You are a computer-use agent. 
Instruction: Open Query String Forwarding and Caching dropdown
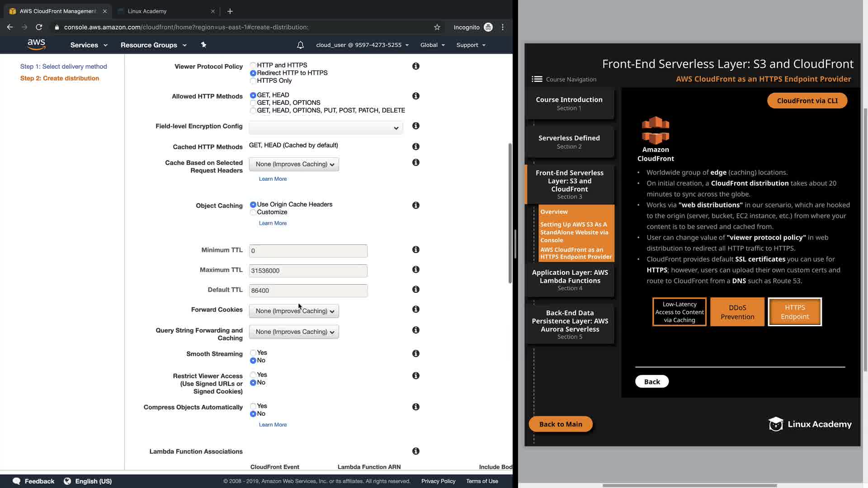pyautogui.click(x=294, y=332)
